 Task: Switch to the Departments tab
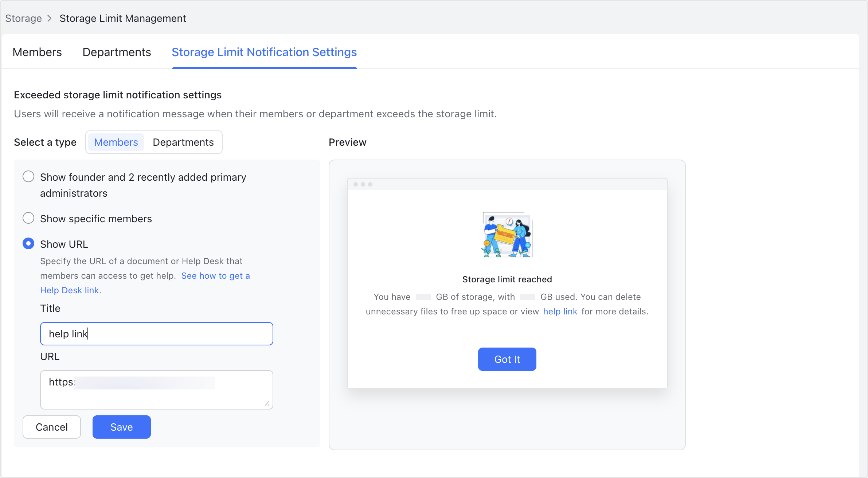117,52
